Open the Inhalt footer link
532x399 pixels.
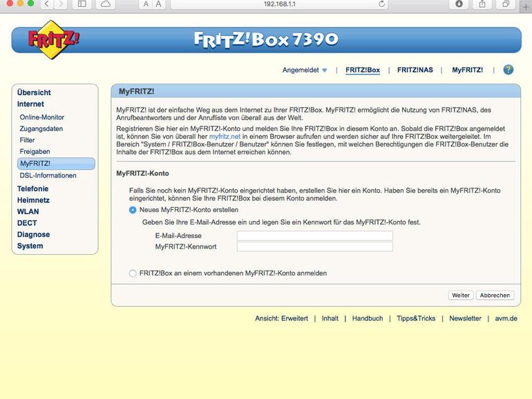[330, 319]
